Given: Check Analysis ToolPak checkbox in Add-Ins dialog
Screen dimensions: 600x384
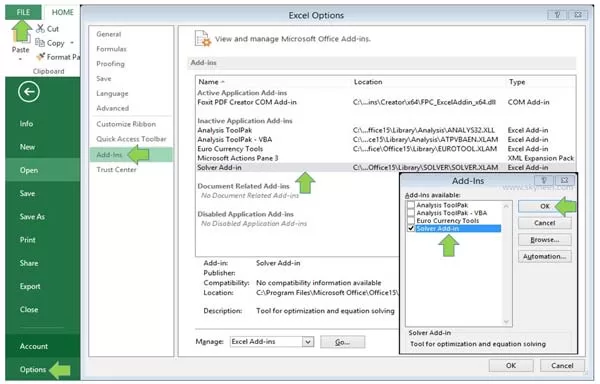Looking at the screenshot, I should pos(411,205).
